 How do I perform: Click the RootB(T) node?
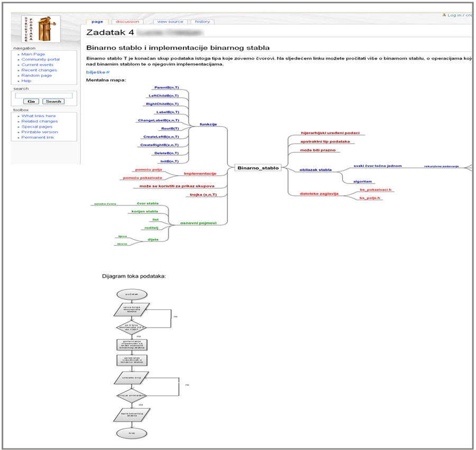click(170, 129)
